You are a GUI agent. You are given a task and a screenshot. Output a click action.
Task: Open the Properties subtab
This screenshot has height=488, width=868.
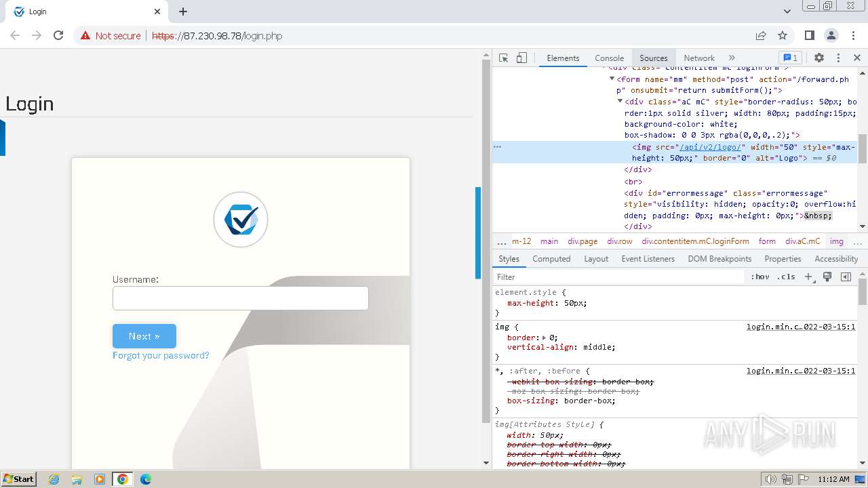coord(783,259)
